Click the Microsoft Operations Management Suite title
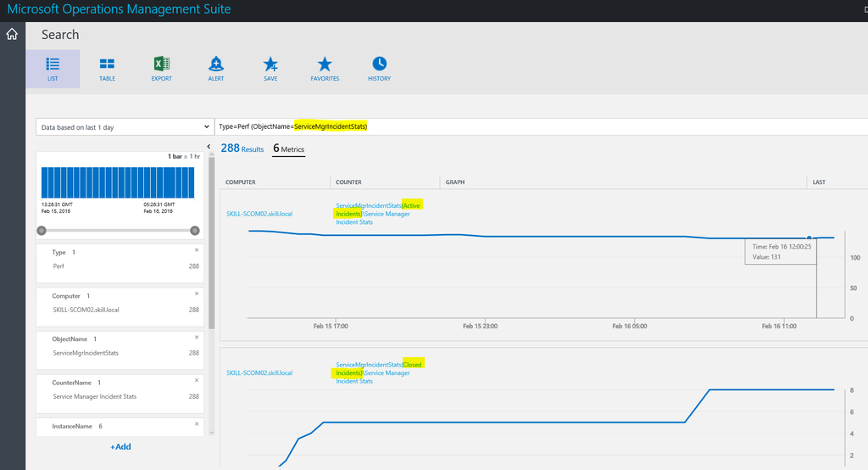Image resolution: width=868 pixels, height=470 pixels. pyautogui.click(x=119, y=9)
